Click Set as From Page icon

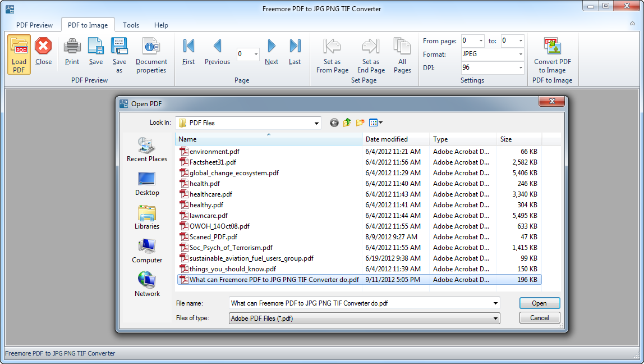click(332, 46)
